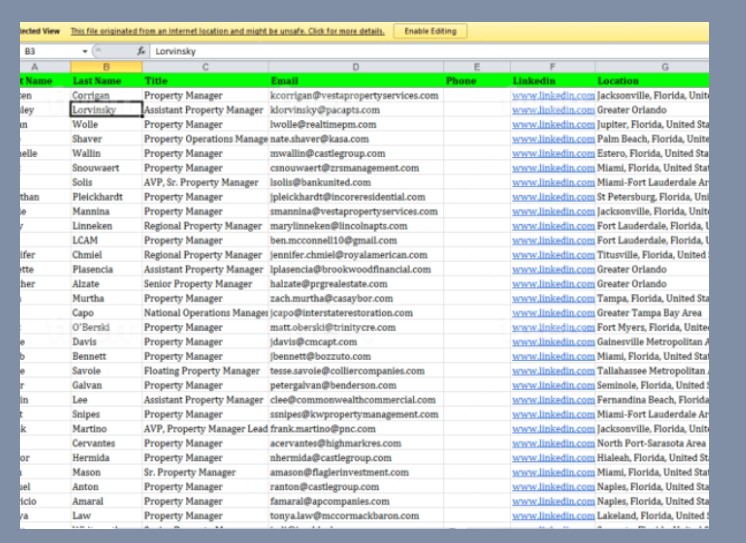Click the Insert Function fx icon
The height and width of the screenshot is (543, 746).
click(141, 51)
